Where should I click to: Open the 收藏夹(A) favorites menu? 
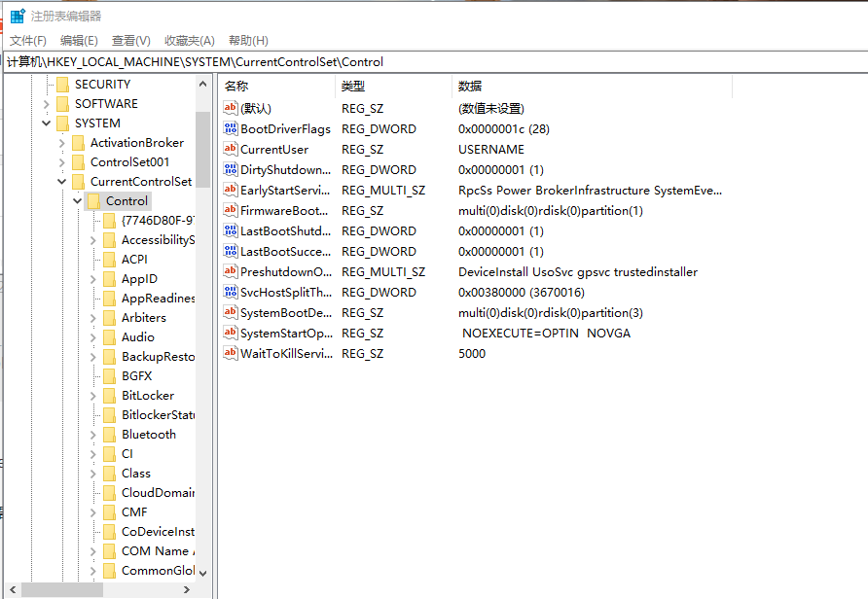click(x=189, y=40)
